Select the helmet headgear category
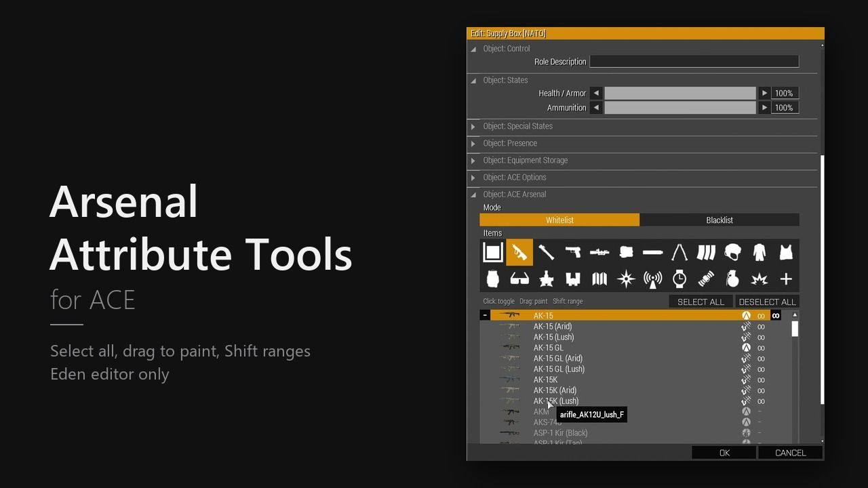868x488 pixels. click(732, 253)
